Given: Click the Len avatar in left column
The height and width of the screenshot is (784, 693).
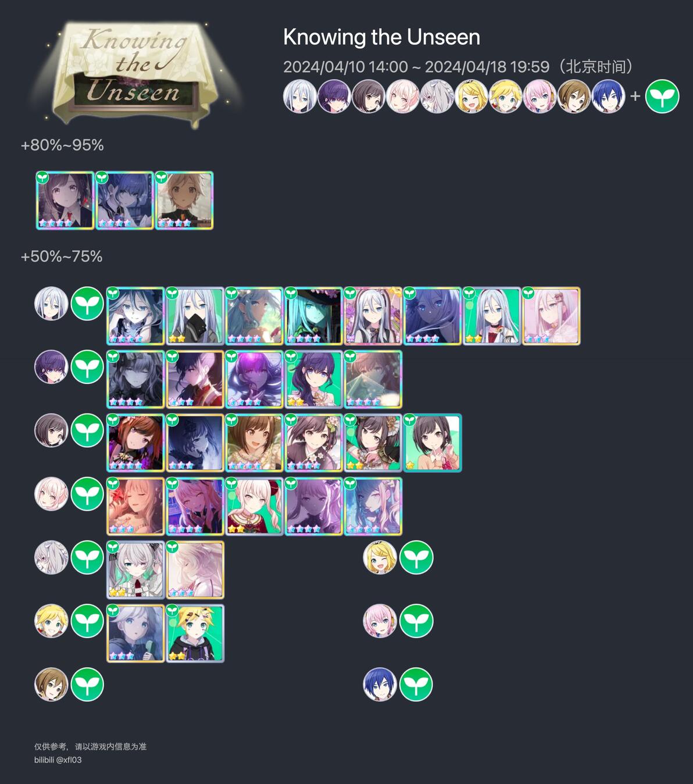Looking at the screenshot, I should coord(51,621).
